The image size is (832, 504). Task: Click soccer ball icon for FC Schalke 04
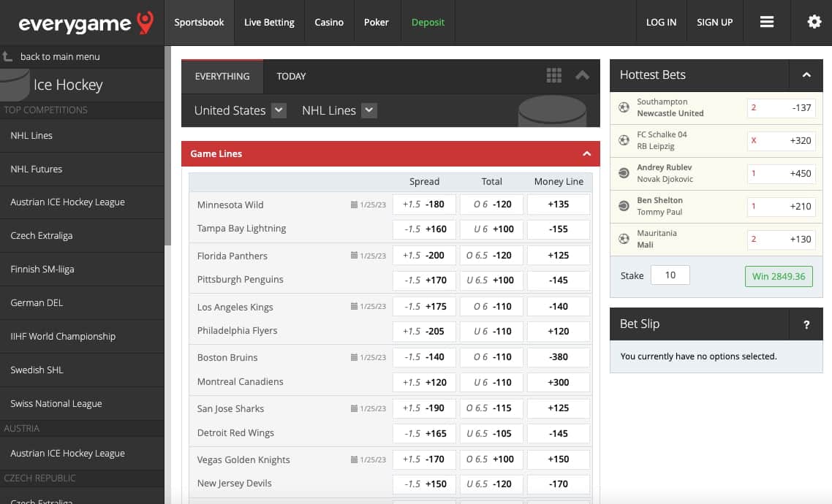[x=624, y=140]
